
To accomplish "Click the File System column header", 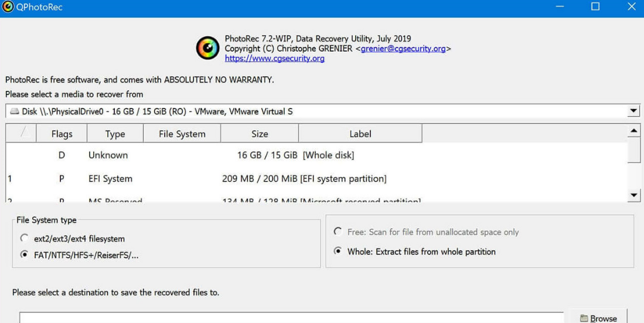I will click(182, 134).
